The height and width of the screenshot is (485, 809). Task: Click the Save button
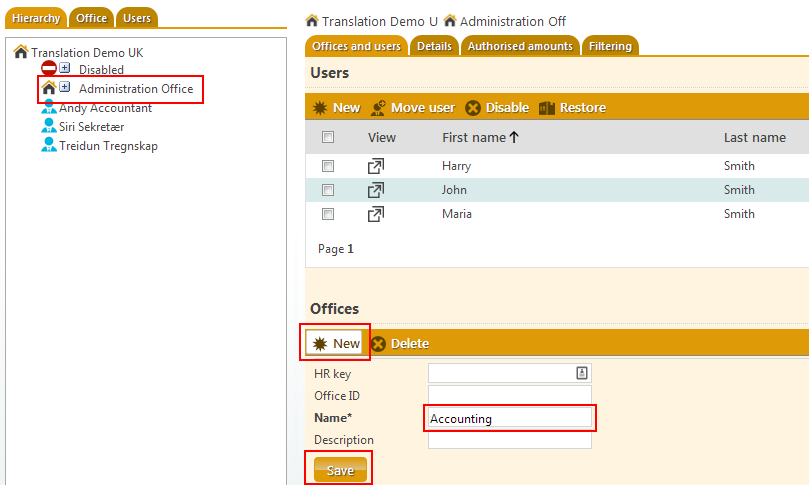point(340,470)
